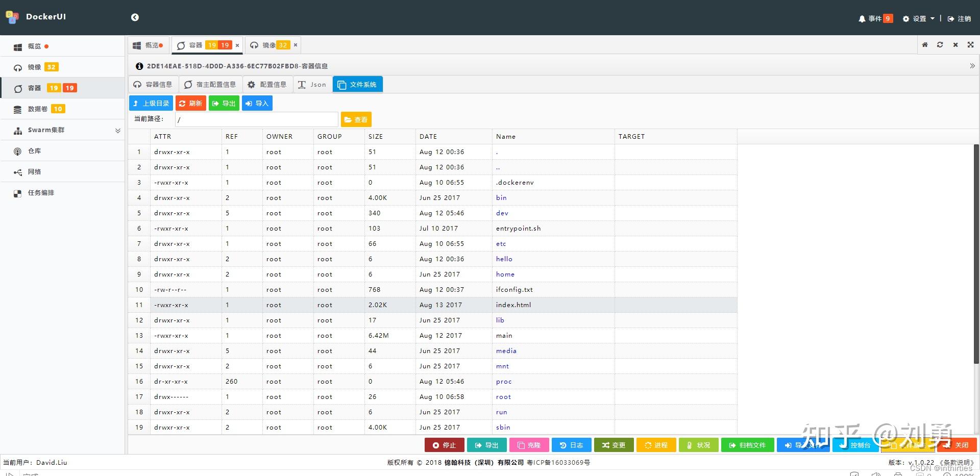Open the 事件 events notification bell

click(x=874, y=18)
